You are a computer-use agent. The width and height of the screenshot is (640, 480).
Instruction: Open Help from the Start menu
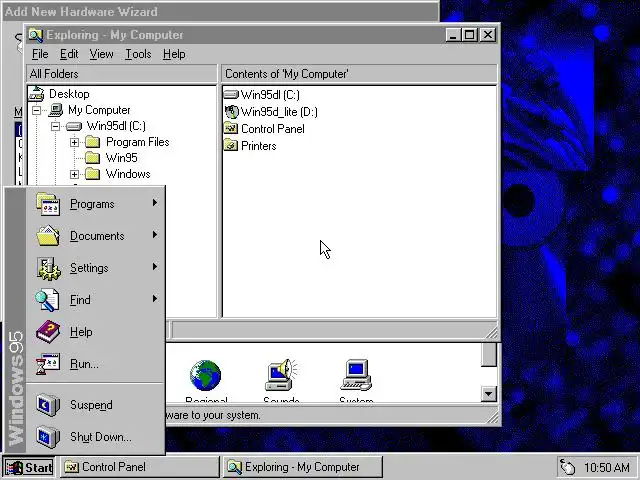pos(96,331)
